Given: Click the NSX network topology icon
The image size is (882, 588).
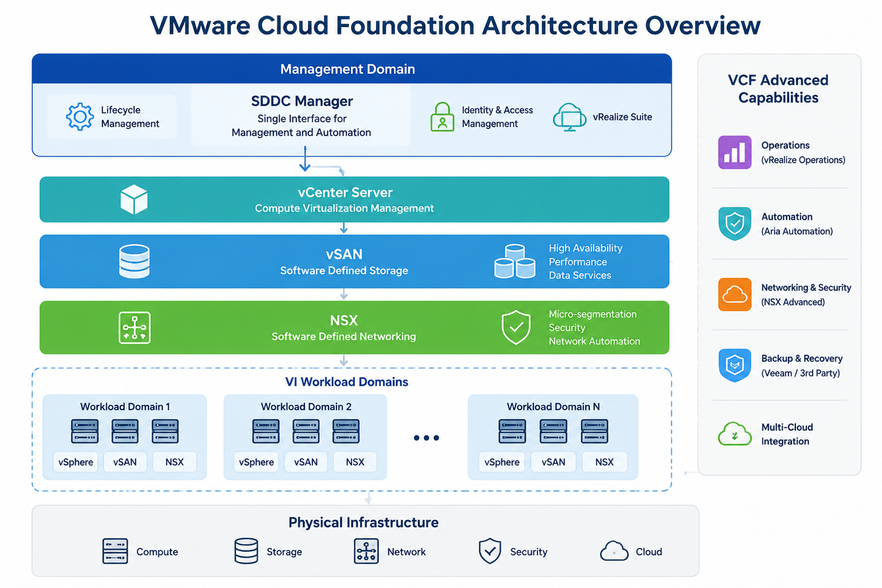Looking at the screenshot, I should click(x=134, y=328).
